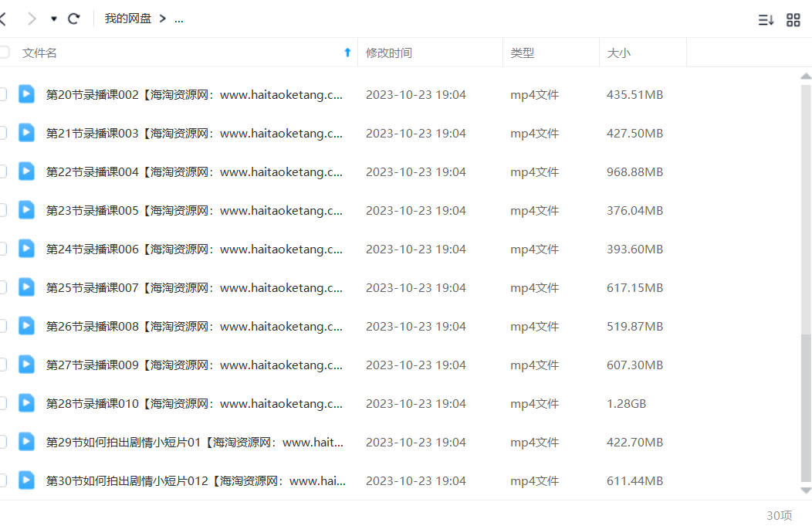Click the 611.44MB size cell
Screen dimensions: 812x526
(x=635, y=481)
